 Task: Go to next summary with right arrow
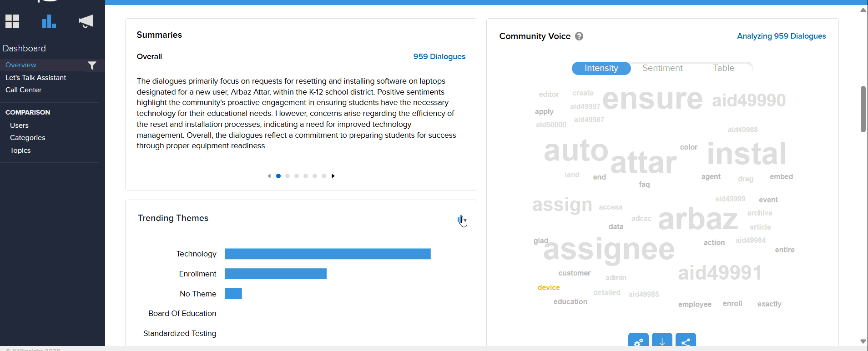coord(333,176)
